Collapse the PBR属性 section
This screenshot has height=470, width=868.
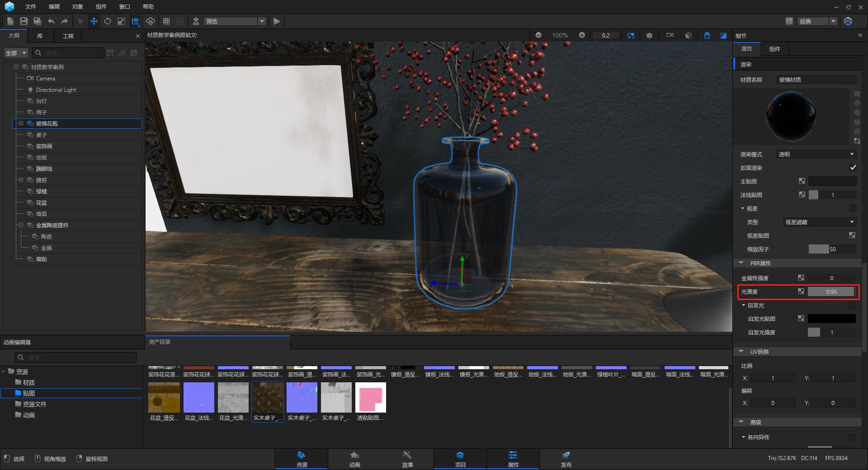point(741,263)
